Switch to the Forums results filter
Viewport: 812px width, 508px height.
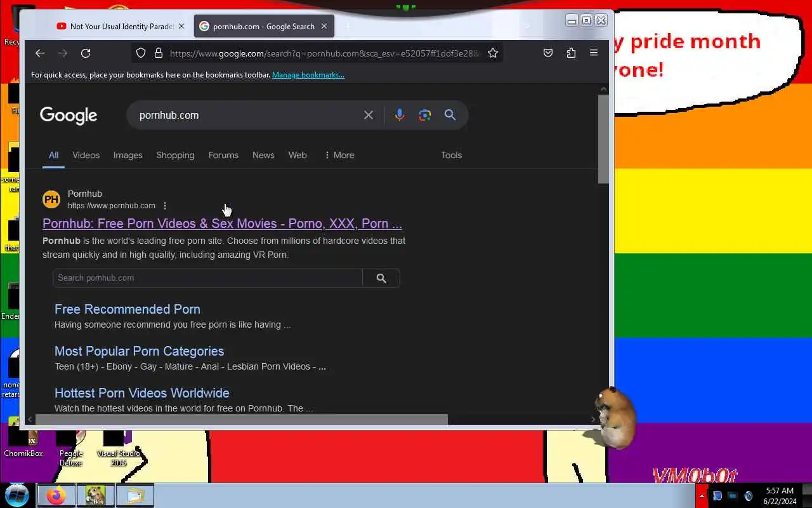coord(223,155)
